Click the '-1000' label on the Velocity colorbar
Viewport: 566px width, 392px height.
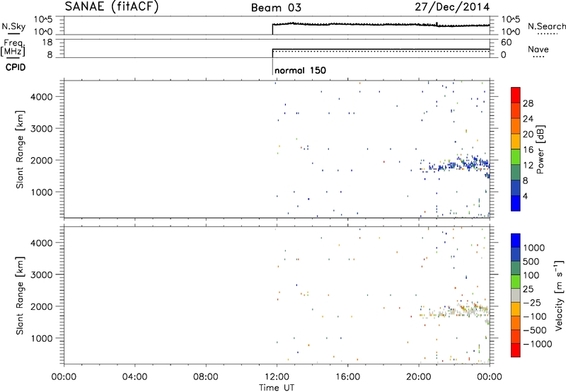tap(537, 344)
